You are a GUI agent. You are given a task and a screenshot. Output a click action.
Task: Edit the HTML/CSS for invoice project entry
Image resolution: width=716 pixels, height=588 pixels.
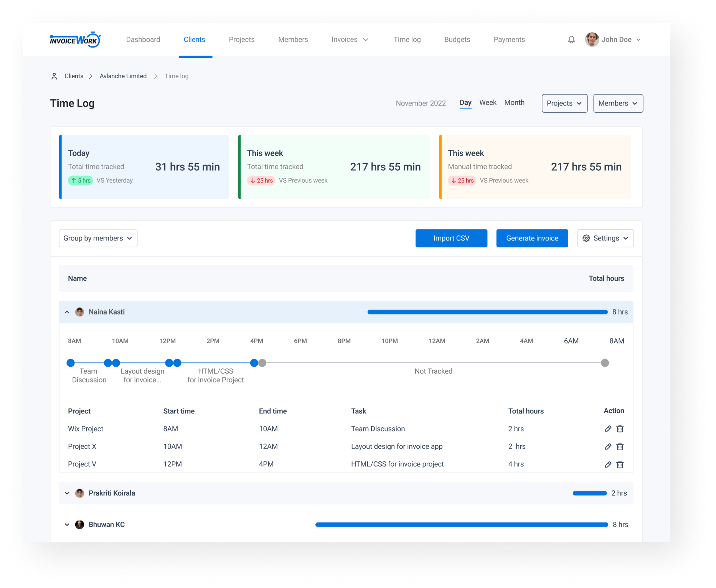click(x=608, y=464)
